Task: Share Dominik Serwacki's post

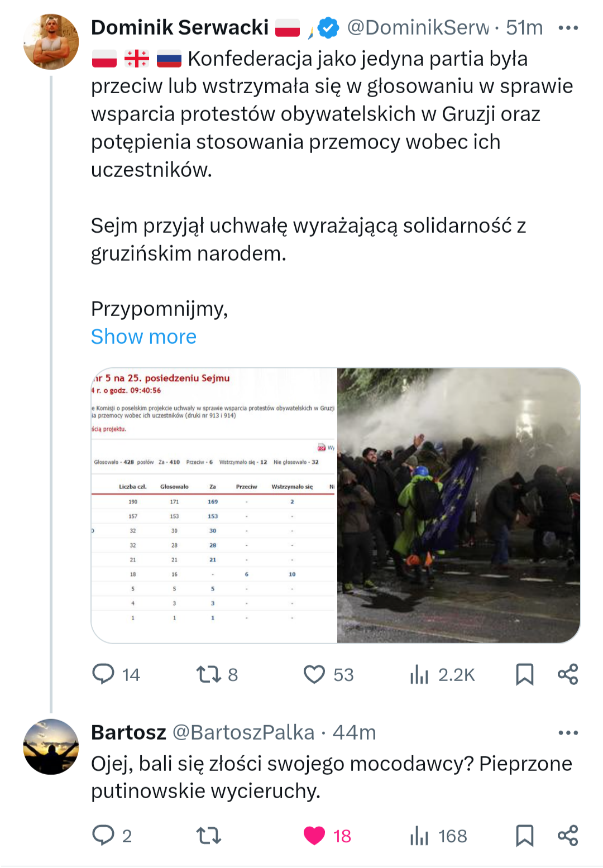Action: click(568, 674)
